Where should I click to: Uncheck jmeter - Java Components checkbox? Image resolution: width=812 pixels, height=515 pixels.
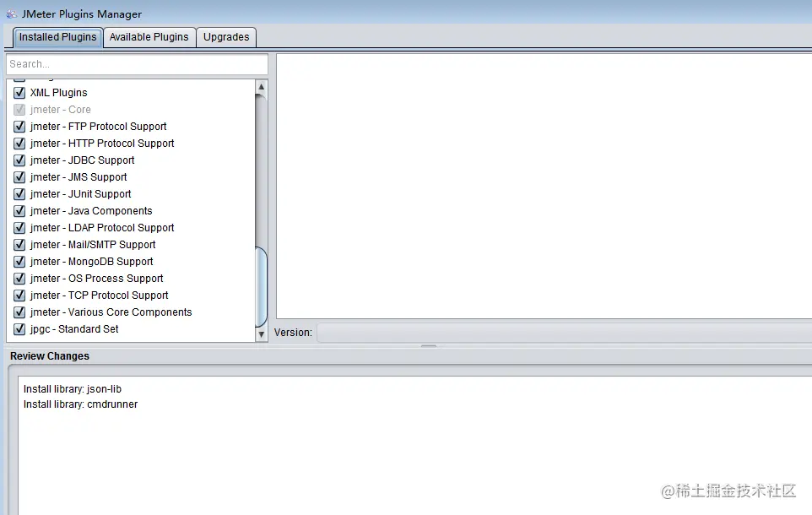19,211
